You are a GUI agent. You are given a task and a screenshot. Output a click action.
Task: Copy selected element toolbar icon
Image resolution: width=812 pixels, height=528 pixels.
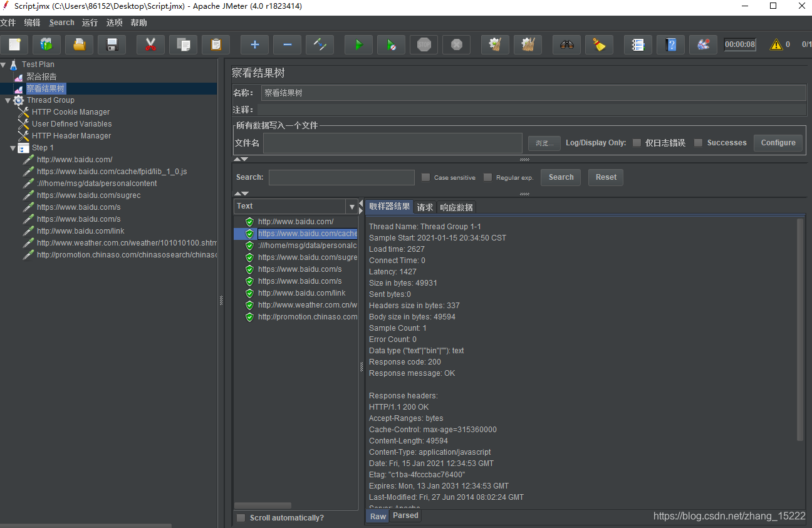183,44
